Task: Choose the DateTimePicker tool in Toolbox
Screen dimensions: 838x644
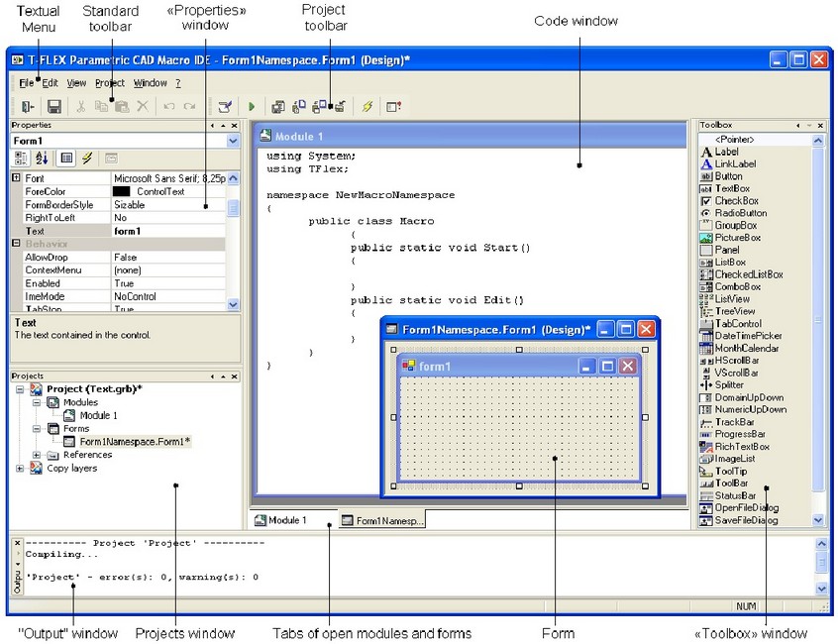Action: (746, 336)
